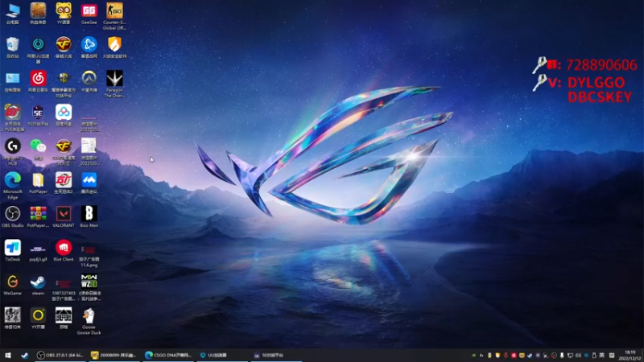644x362 pixels.
Task: Open the Control Panel desktop icon
Action: pyautogui.click(x=13, y=81)
